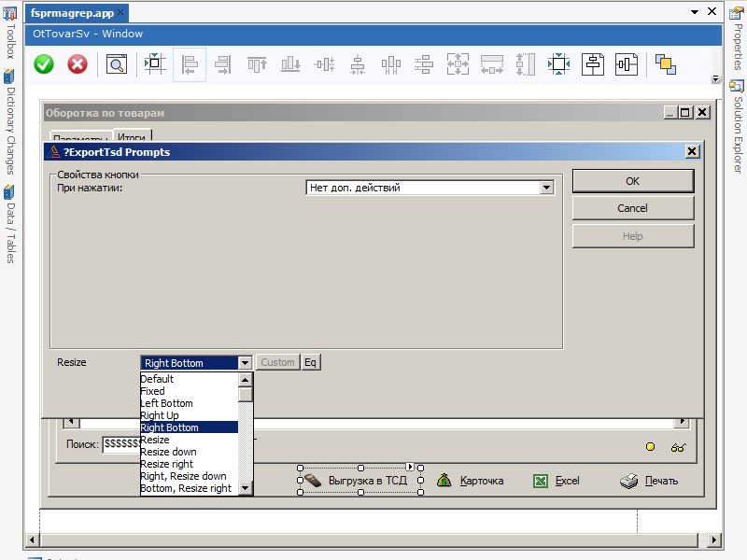Open the window preview magnifier icon

click(x=116, y=64)
